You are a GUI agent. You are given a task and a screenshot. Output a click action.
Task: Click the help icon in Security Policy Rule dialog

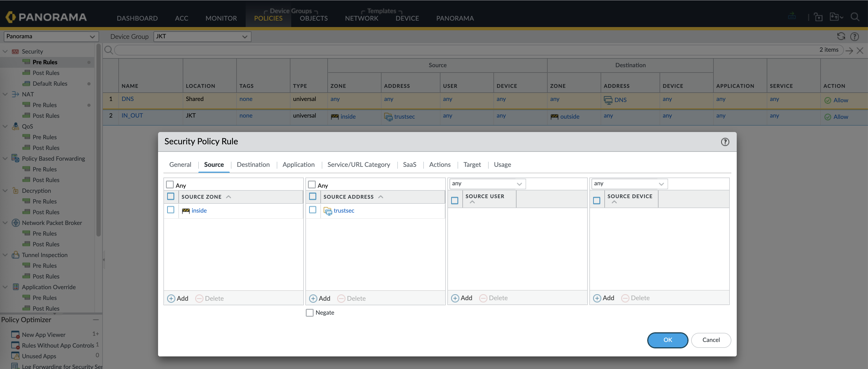(x=725, y=142)
